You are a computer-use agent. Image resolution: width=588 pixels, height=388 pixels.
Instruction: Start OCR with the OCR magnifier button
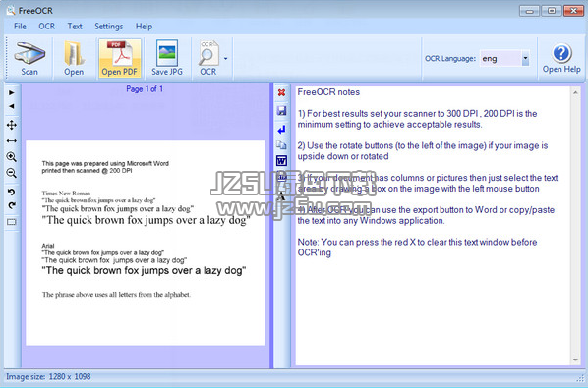click(x=208, y=58)
